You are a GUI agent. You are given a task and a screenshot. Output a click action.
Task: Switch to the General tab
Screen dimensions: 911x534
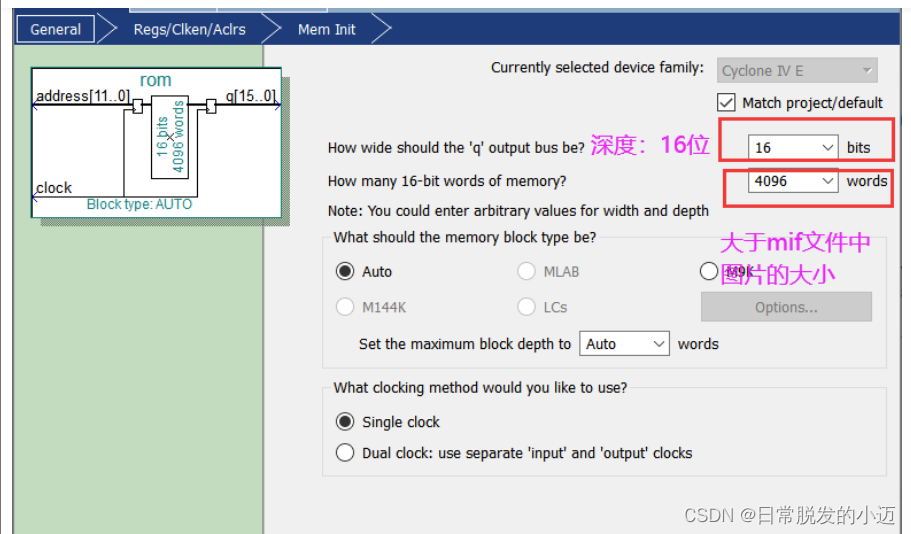tap(55, 29)
